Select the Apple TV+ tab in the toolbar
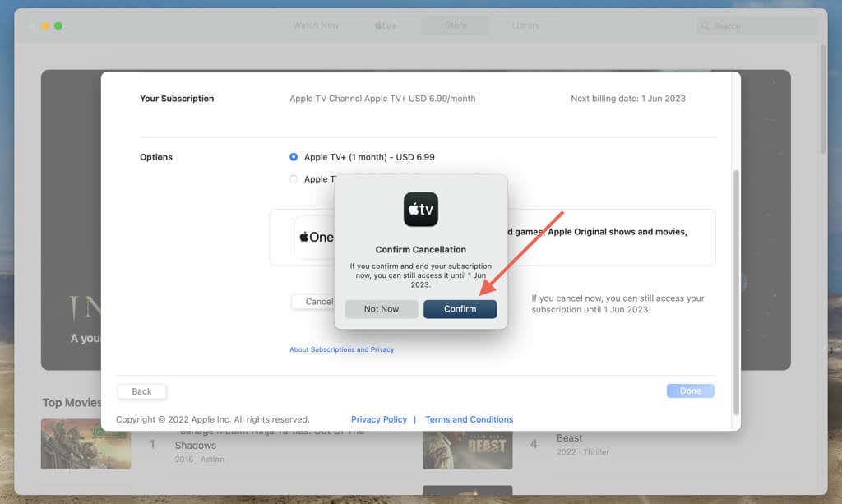 (x=386, y=25)
